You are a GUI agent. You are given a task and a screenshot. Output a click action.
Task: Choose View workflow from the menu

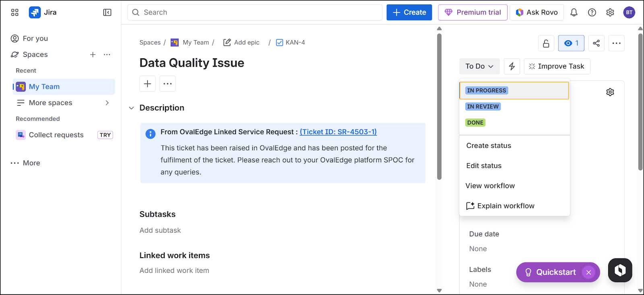[x=490, y=186]
